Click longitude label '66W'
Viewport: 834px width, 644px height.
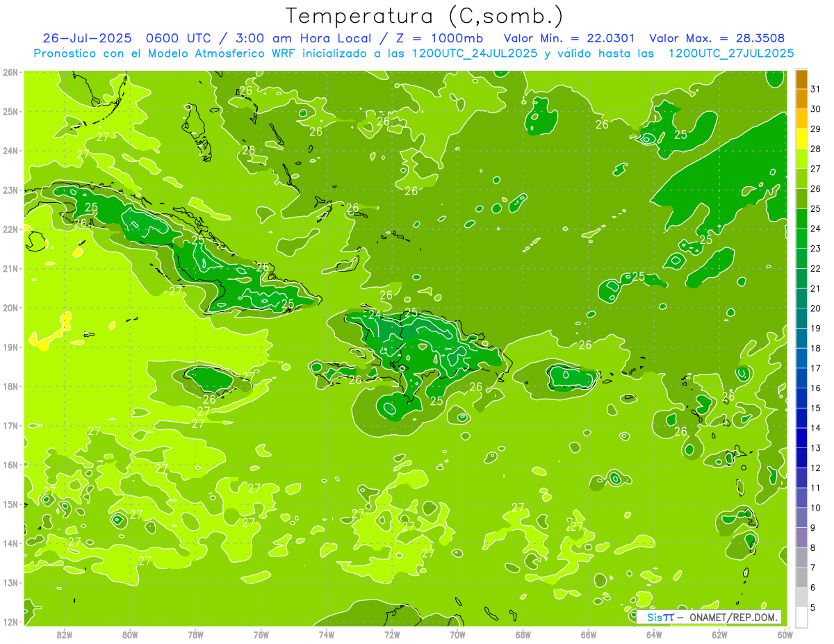pos(589,635)
